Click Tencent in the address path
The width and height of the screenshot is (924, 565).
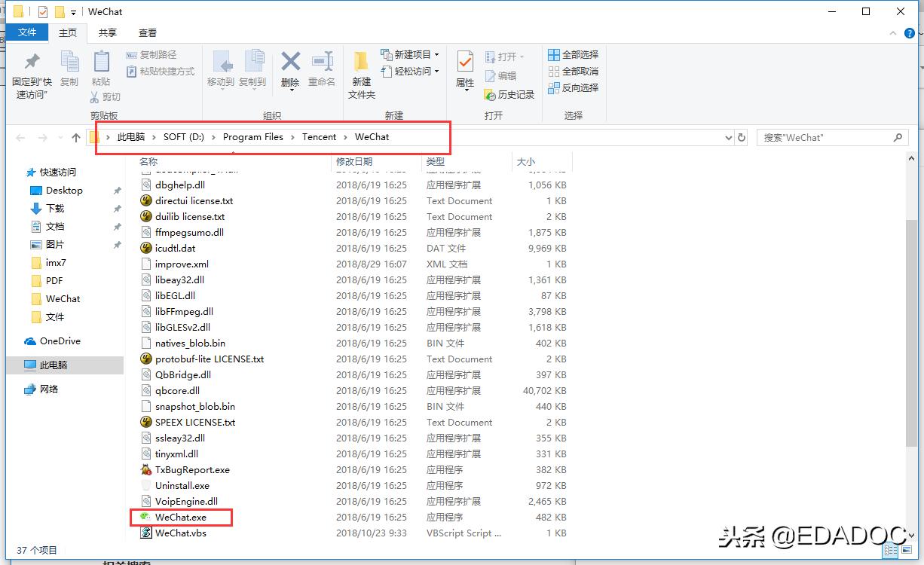[320, 137]
